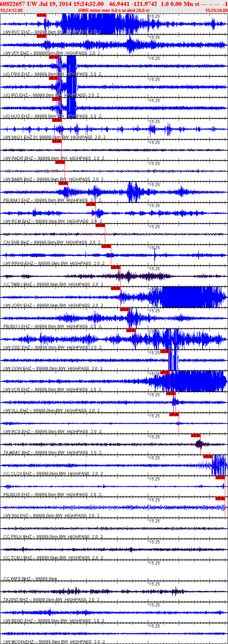
Task: Select the 'PB B943 EHZ' label
Action: point(17,200)
